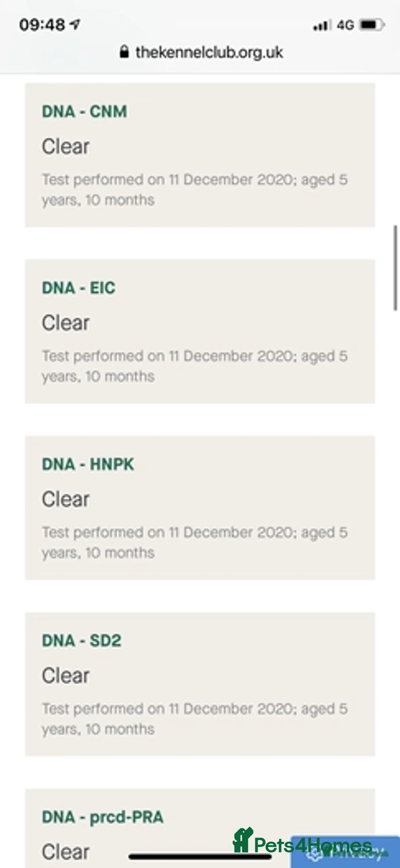Screen dimensions: 400x868
Task: Open the DNA - SD2 test link
Action: 81,640
